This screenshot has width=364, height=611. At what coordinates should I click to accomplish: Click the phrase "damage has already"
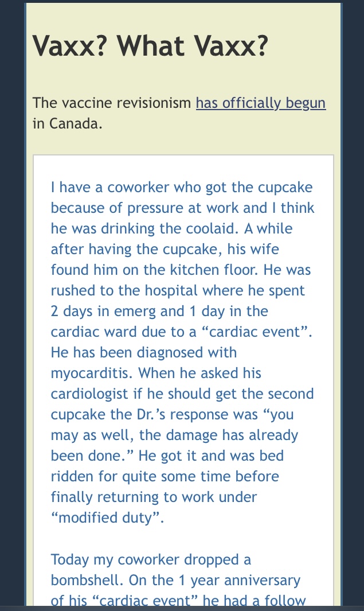coord(232,435)
